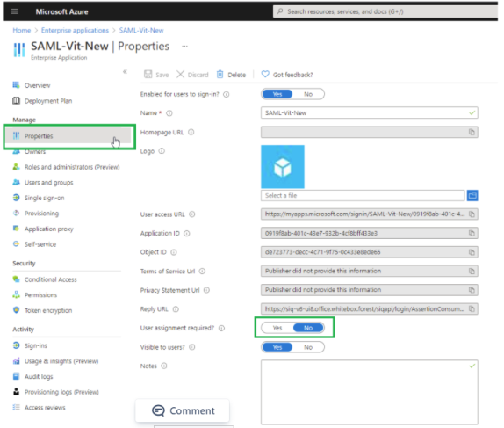504x428 pixels.
Task: Show info tooltip for Terms of Service Url
Action: 202,271
